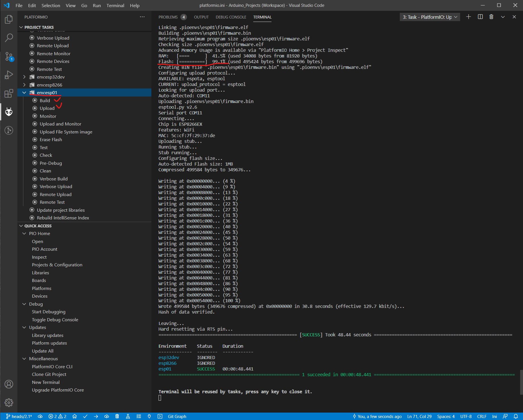
Task: Kill terminal with the trash icon
Action: pos(491,17)
